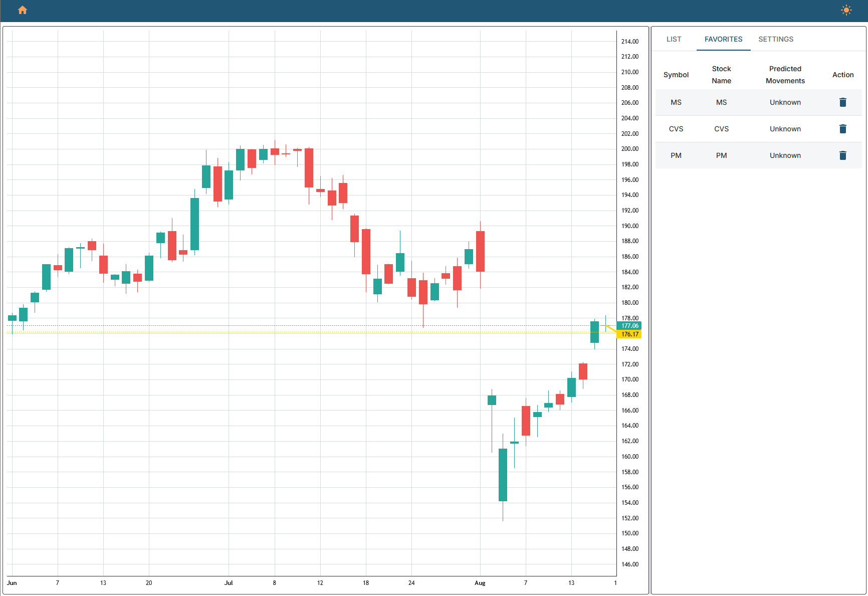
Task: Click the Jul label on time axis
Action: point(229,583)
